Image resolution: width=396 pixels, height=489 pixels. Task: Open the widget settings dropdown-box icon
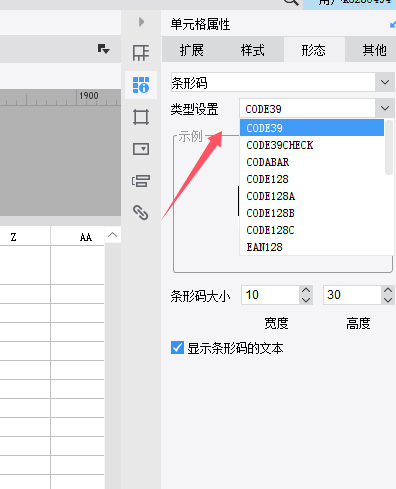click(x=141, y=149)
